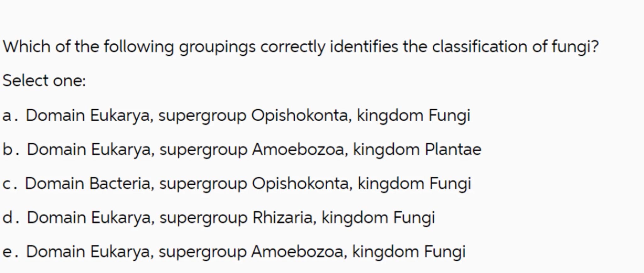Select the supergroup Rhizaria answer option
This screenshot has height=273, width=644.
230,218
